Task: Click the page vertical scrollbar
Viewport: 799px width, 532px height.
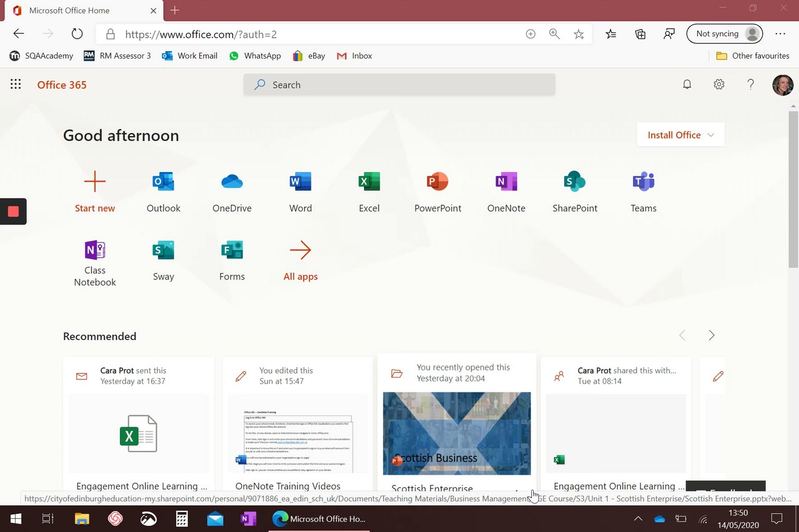Action: click(793, 189)
